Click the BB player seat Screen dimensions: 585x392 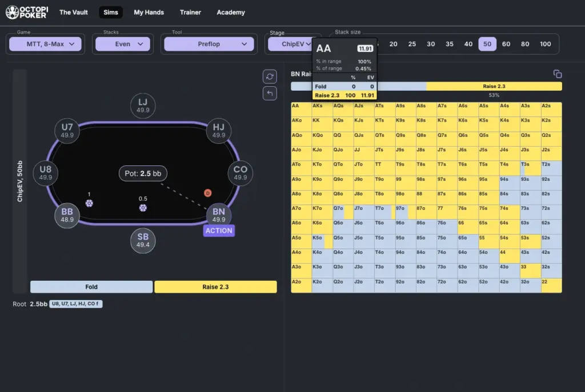67,215
